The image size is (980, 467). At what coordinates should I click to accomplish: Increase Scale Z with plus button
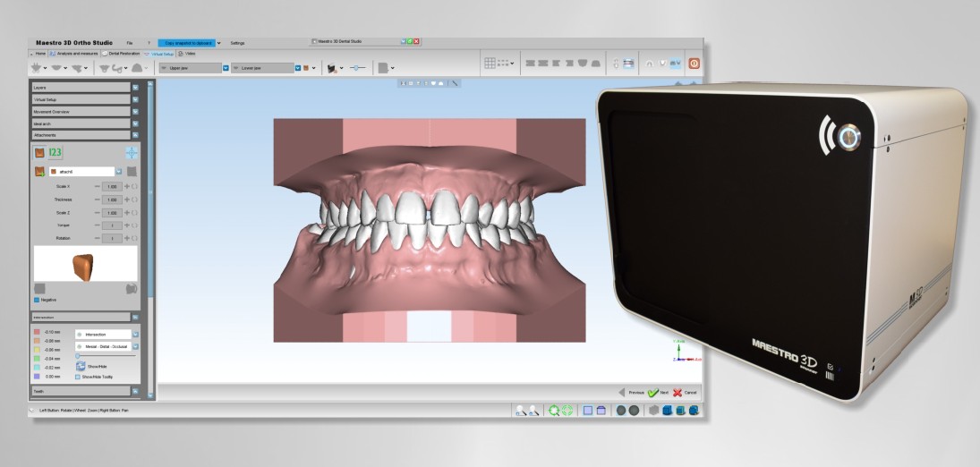[x=127, y=213]
